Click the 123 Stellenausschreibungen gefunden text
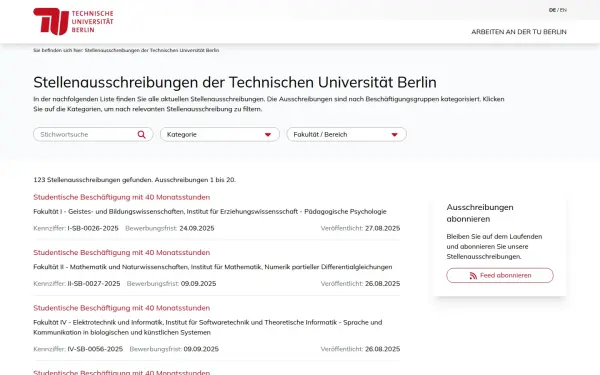 93,180
